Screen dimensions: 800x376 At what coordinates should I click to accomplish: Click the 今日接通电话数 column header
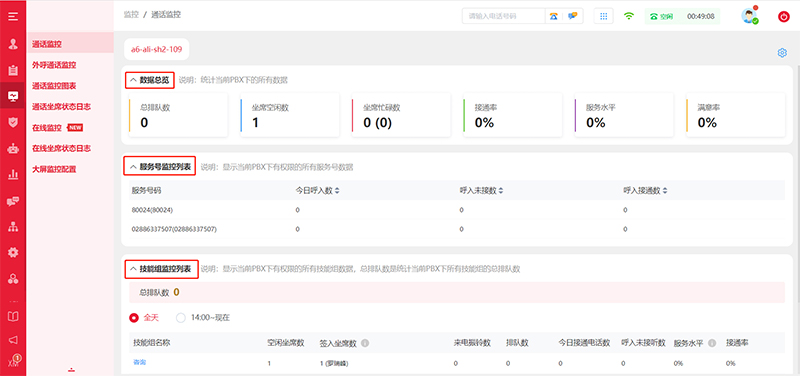tap(585, 343)
